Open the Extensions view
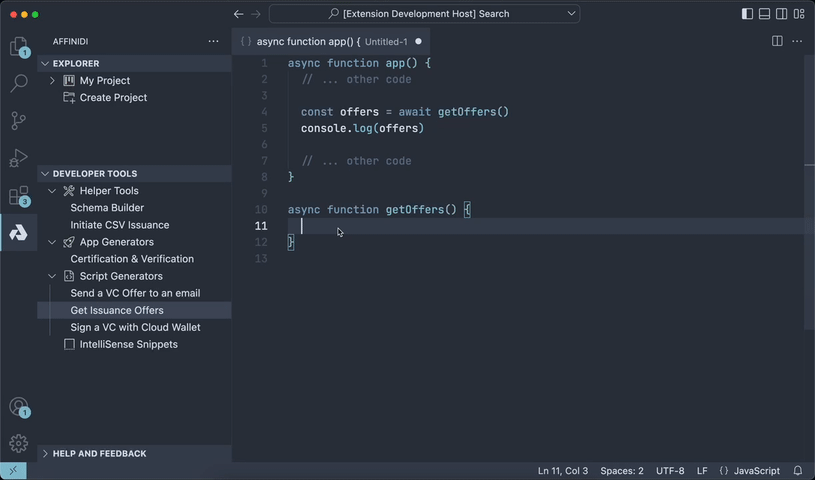Screen dimensions: 815x480 (x=19, y=196)
